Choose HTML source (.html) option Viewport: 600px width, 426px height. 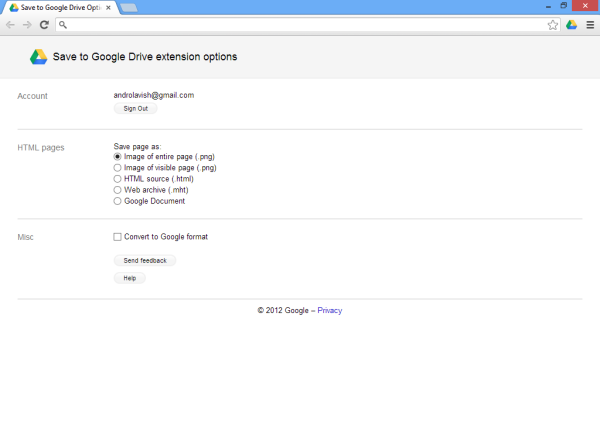[x=117, y=179]
